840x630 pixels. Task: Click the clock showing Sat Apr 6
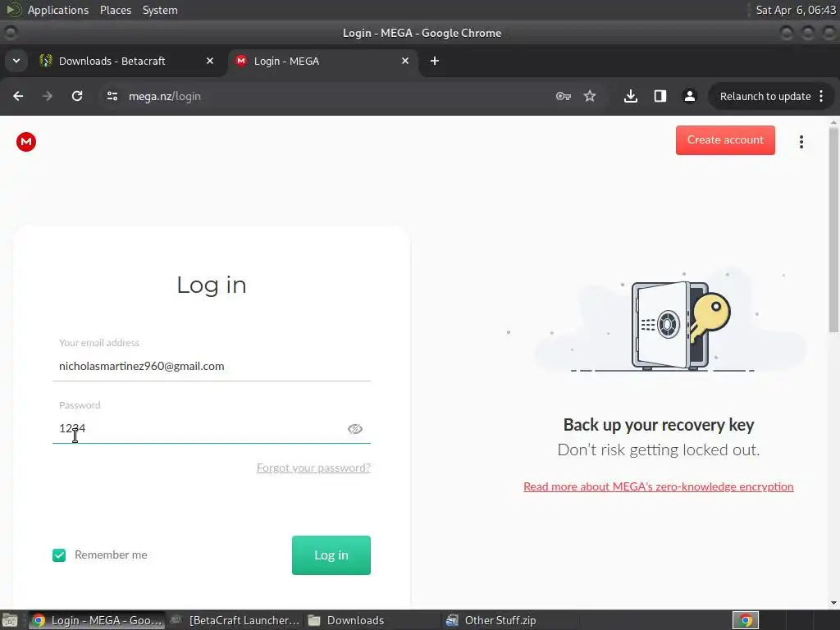click(796, 10)
